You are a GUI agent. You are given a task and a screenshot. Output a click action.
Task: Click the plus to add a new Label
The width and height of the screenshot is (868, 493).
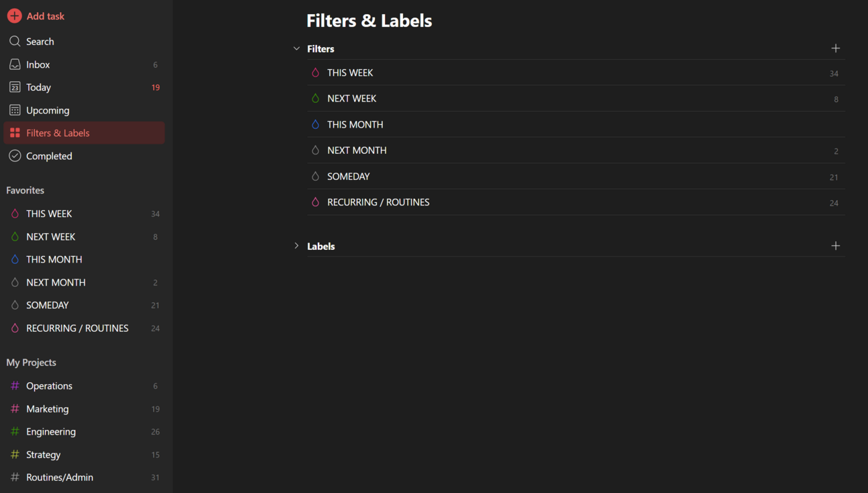(836, 245)
